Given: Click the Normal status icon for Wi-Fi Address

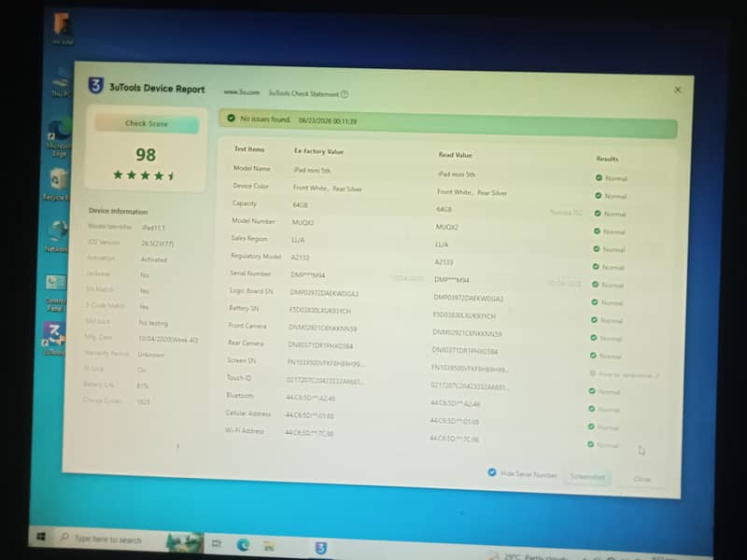Looking at the screenshot, I should pyautogui.click(x=590, y=444).
